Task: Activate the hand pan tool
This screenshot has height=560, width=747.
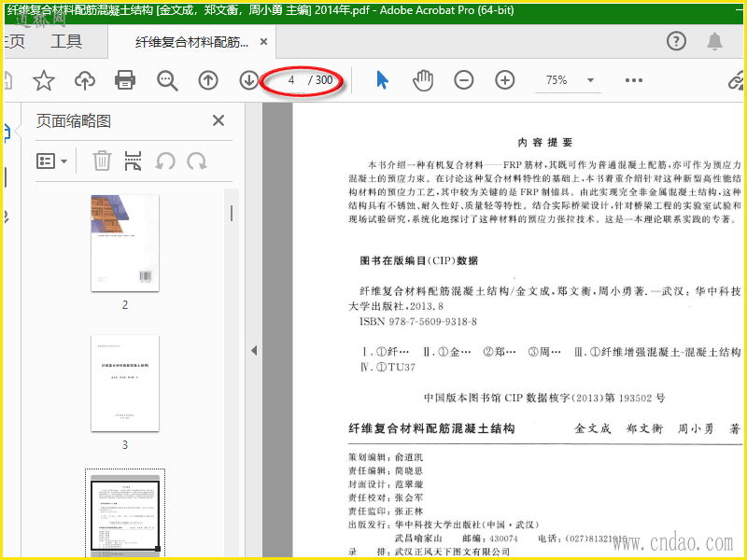Action: (423, 80)
